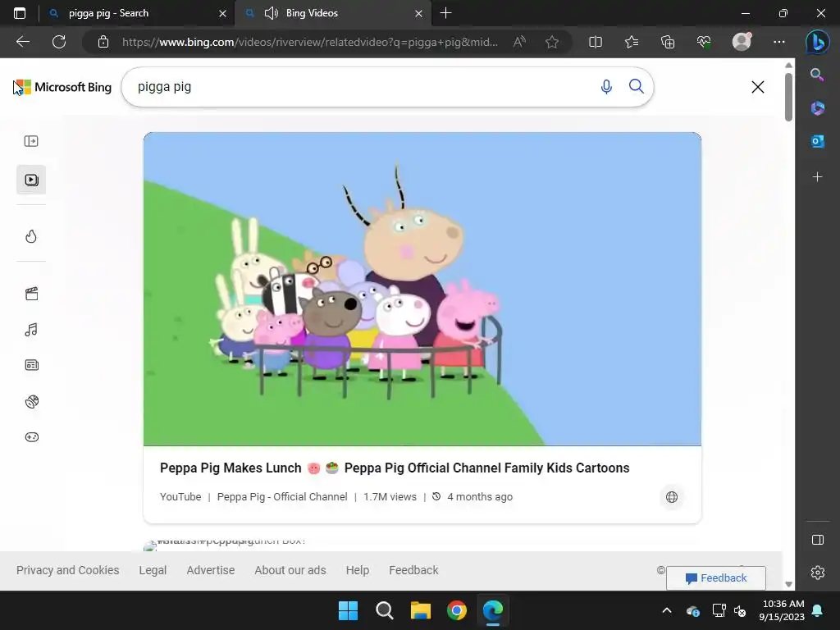Click the blue Feedback button
This screenshot has height=630, width=840.
pyautogui.click(x=715, y=578)
